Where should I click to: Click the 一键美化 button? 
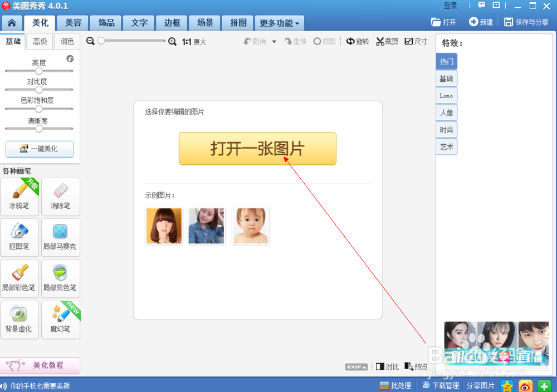point(39,149)
